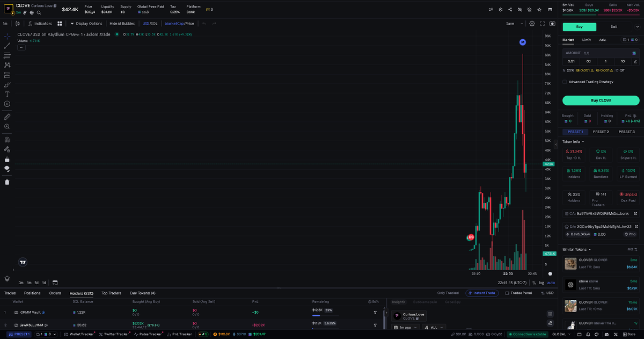Image resolution: width=644 pixels, height=339 pixels.
Task: Open the go-to-date calendar icon
Action: (55, 282)
